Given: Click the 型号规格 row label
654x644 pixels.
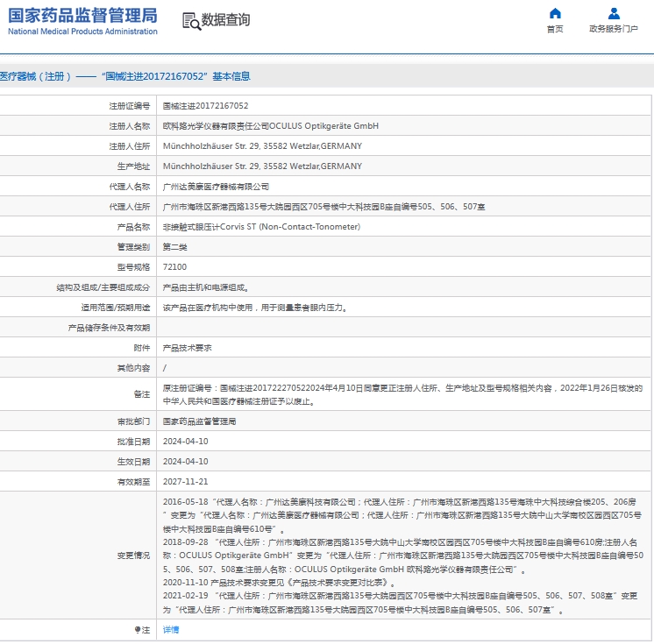Looking at the screenshot, I should pyautogui.click(x=133, y=267).
